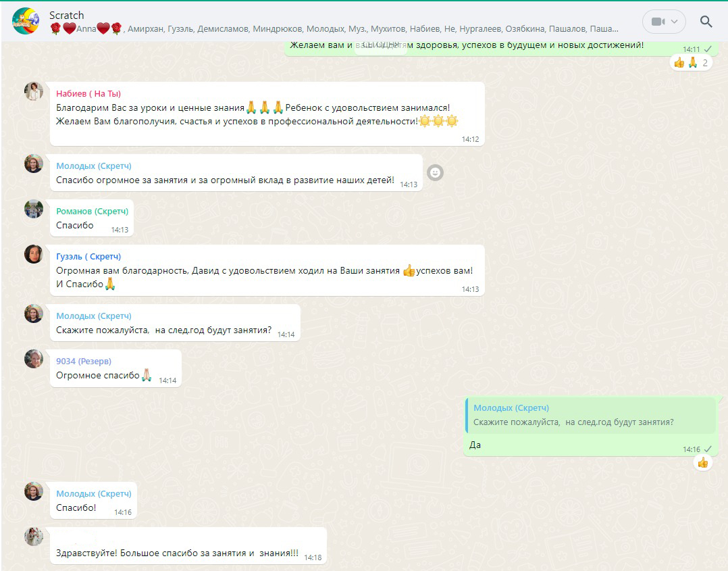This screenshot has height=571, width=728.
Task: Select Гузэль's profile picture
Action: click(x=34, y=254)
